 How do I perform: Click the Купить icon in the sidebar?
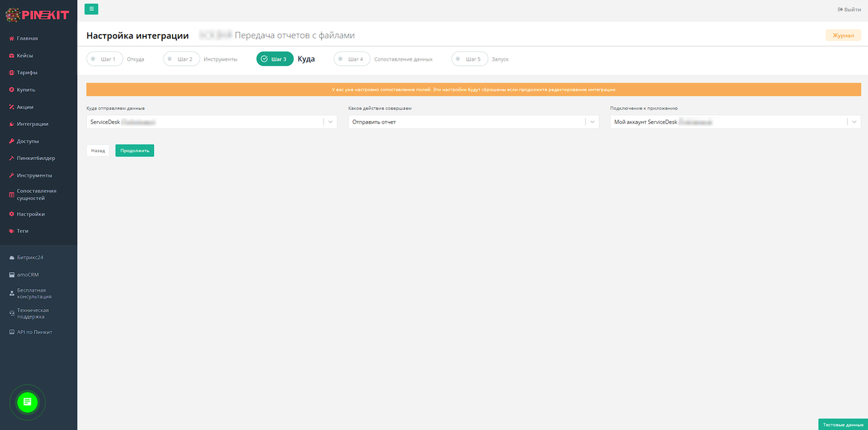[x=11, y=90]
